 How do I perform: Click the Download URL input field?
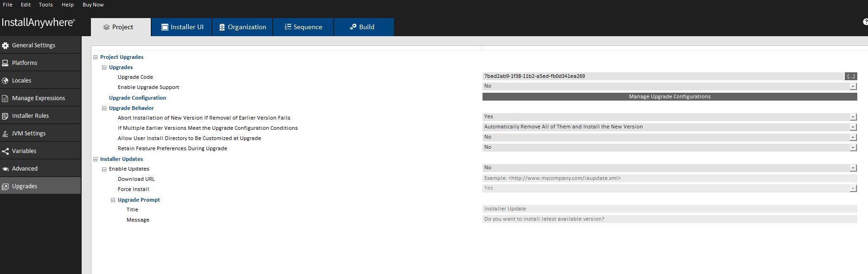[x=668, y=178]
